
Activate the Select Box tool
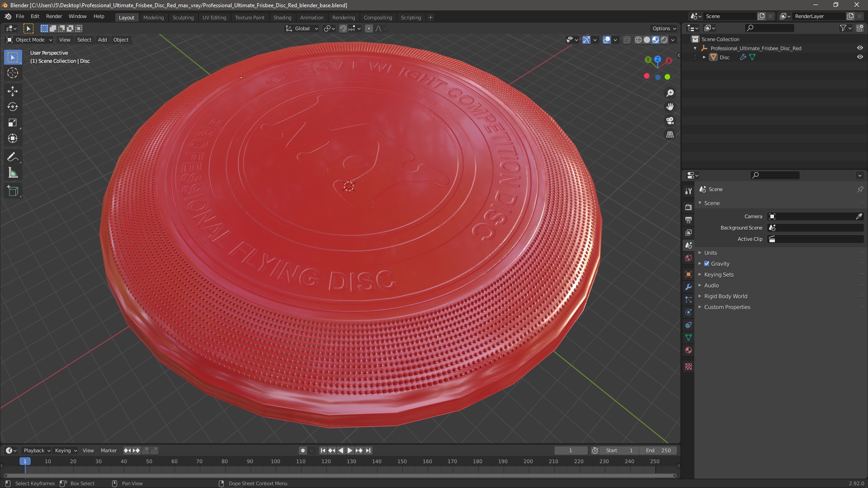coord(13,57)
